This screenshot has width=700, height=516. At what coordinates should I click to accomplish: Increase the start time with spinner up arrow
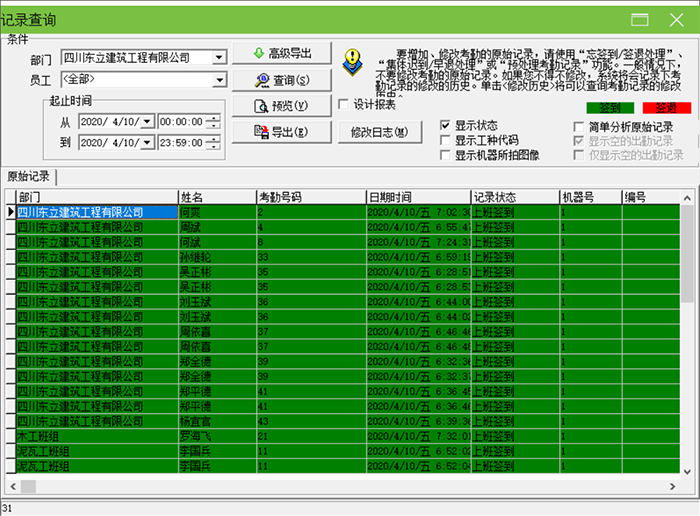[213, 117]
